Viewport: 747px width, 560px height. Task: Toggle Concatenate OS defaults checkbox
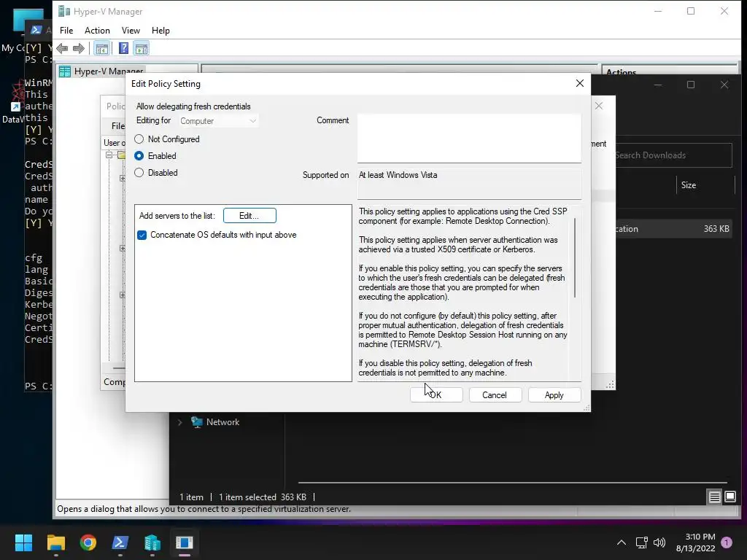click(x=142, y=235)
